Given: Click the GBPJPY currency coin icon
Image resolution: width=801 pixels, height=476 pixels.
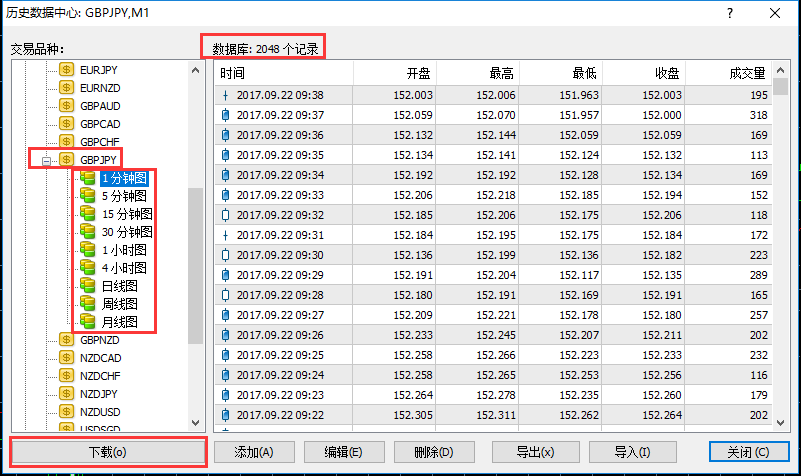Looking at the screenshot, I should click(67, 160).
